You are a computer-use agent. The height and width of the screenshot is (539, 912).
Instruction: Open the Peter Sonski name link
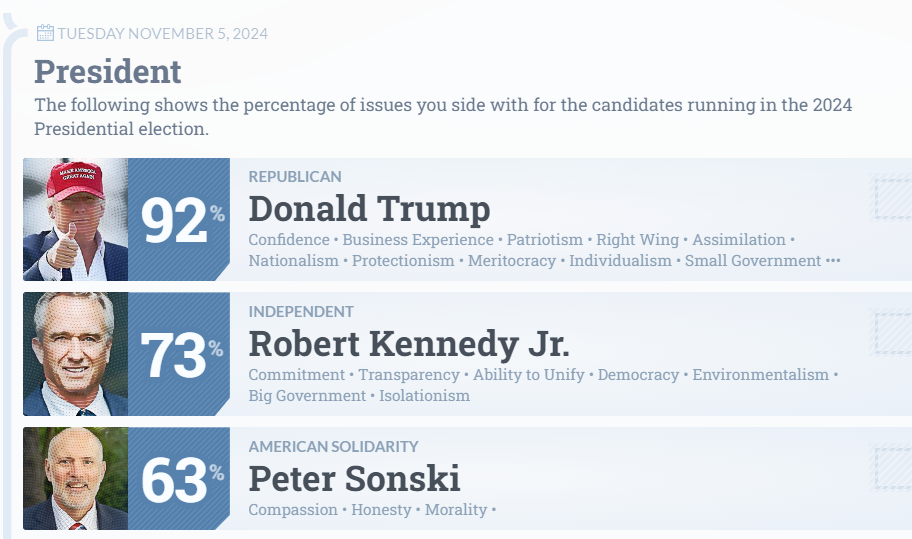354,478
